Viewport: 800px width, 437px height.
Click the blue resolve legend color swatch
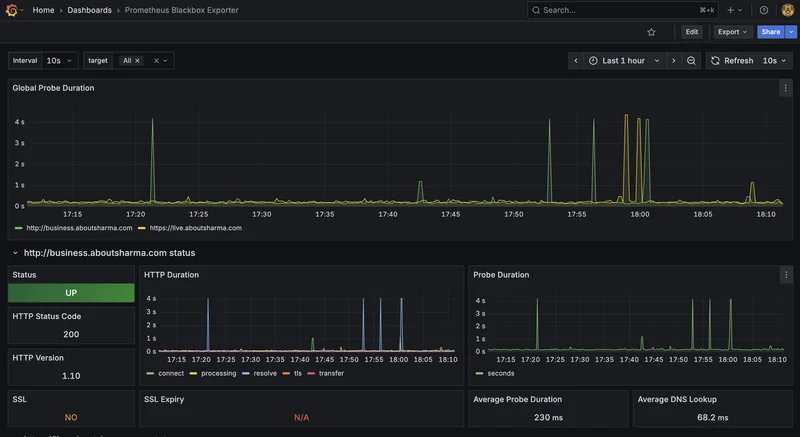pos(246,374)
